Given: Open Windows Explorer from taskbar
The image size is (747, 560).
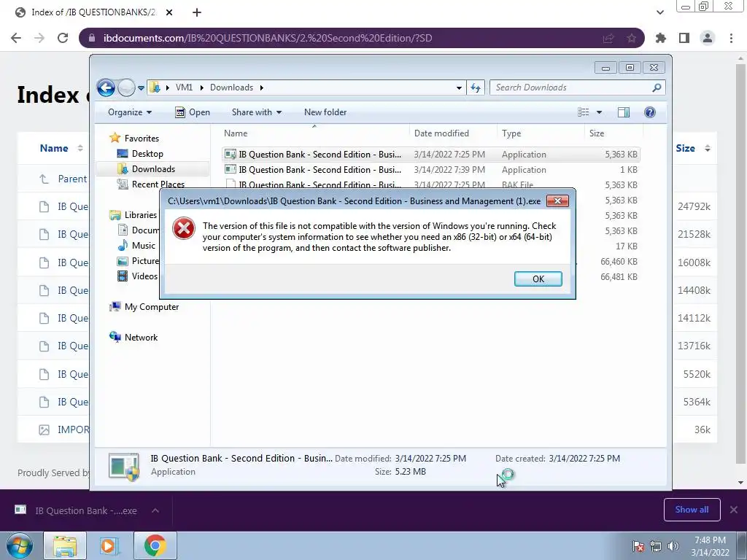Looking at the screenshot, I should [65, 545].
